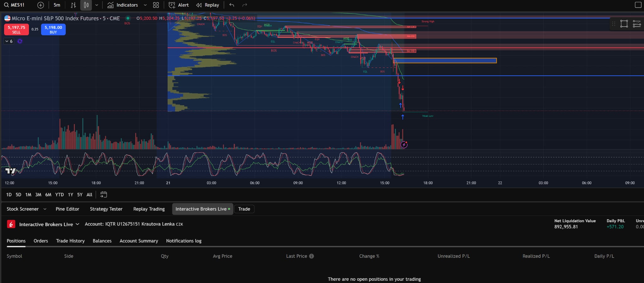Click the Last Price info icon

point(312,256)
